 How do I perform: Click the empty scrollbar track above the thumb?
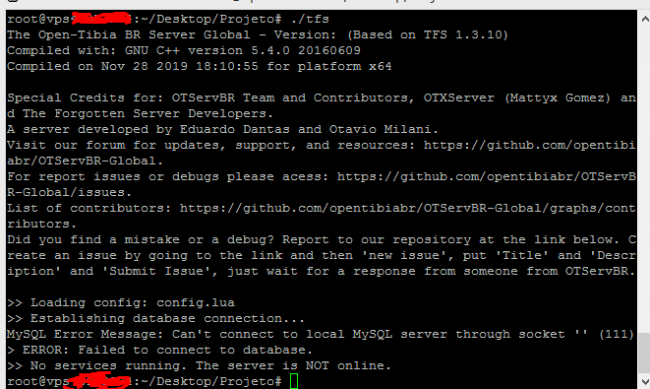(x=644, y=178)
